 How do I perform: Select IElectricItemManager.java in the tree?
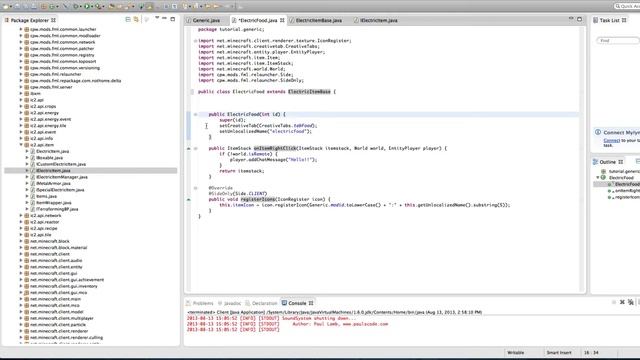pyautogui.click(x=62, y=177)
